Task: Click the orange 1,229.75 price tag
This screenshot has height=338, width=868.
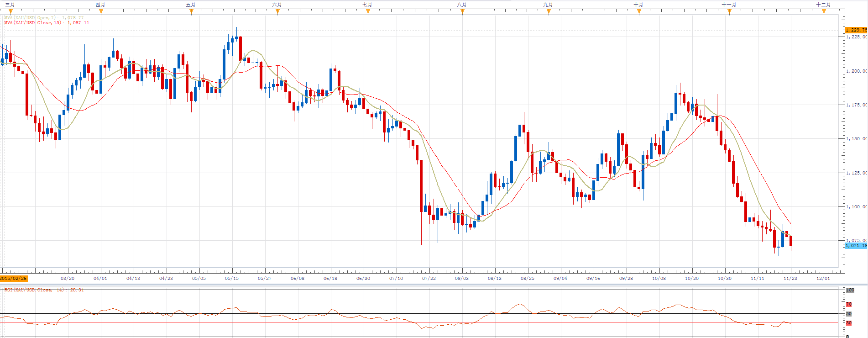Action: pyautogui.click(x=856, y=30)
